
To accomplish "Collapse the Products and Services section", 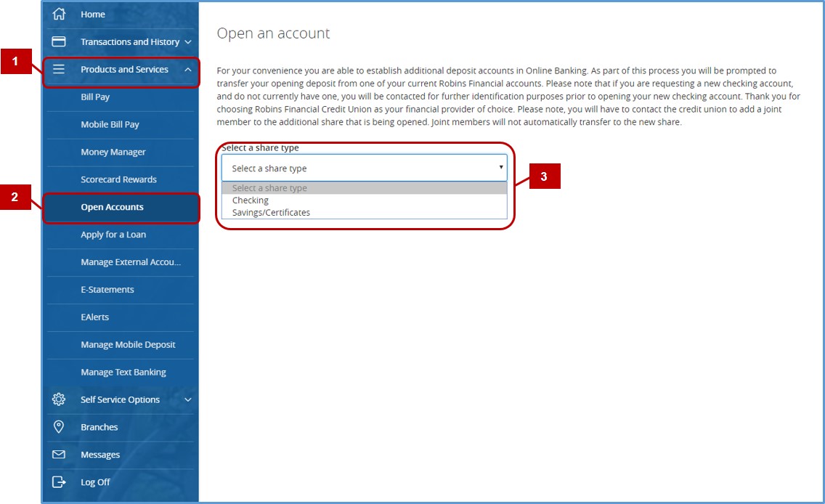I will 188,69.
